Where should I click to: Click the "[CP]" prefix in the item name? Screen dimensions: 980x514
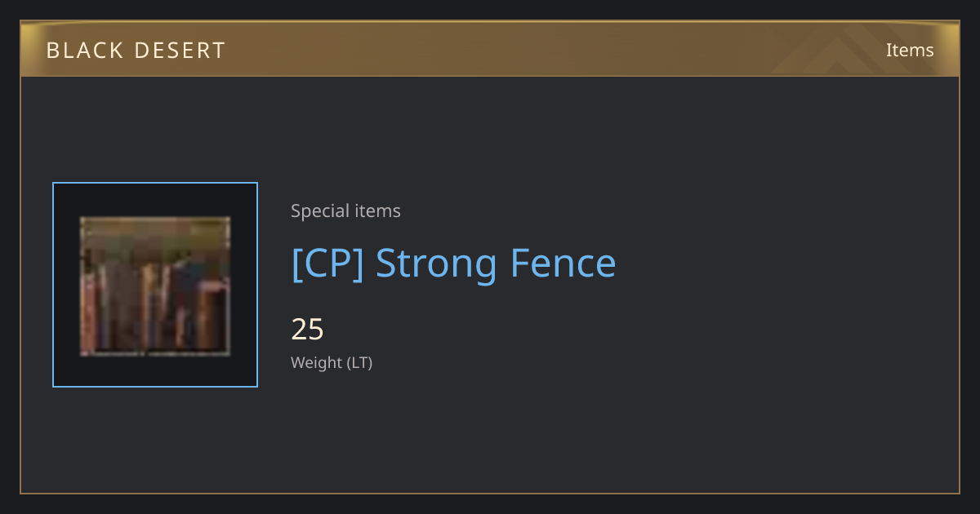(327, 264)
